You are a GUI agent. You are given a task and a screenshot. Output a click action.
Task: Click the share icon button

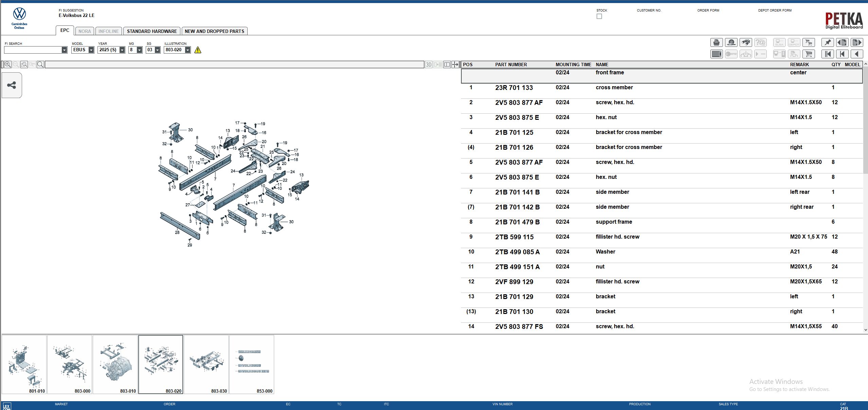[x=12, y=85]
